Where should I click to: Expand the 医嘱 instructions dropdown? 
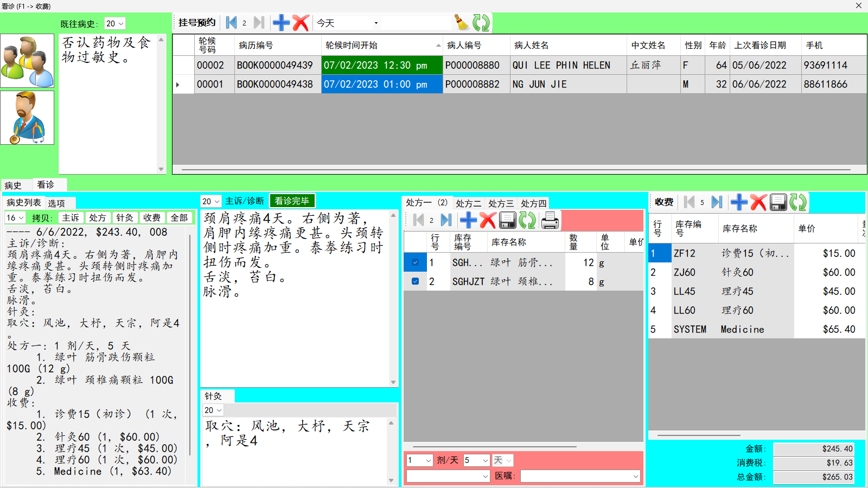point(635,476)
